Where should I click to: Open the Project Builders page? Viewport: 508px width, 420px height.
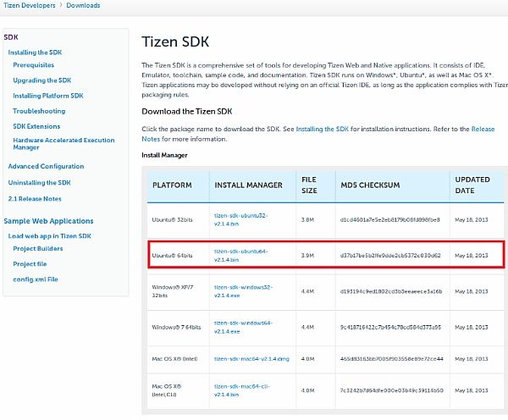[x=38, y=249]
